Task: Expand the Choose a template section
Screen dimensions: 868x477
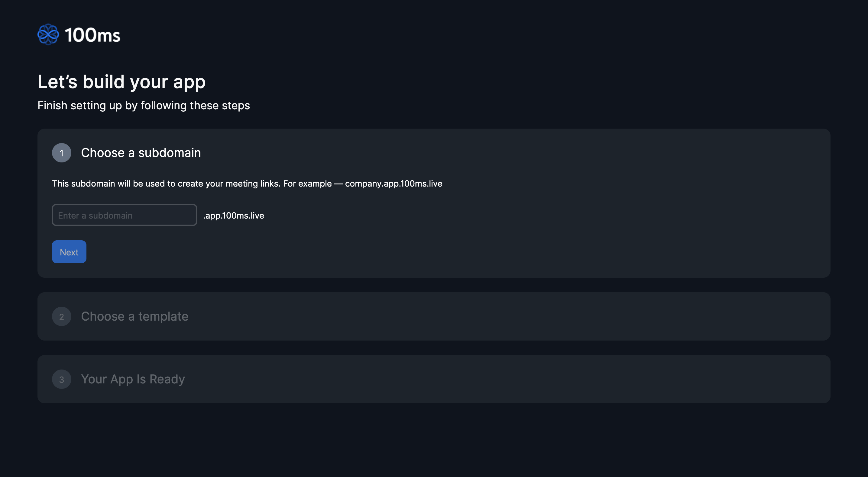Action: coord(134,316)
